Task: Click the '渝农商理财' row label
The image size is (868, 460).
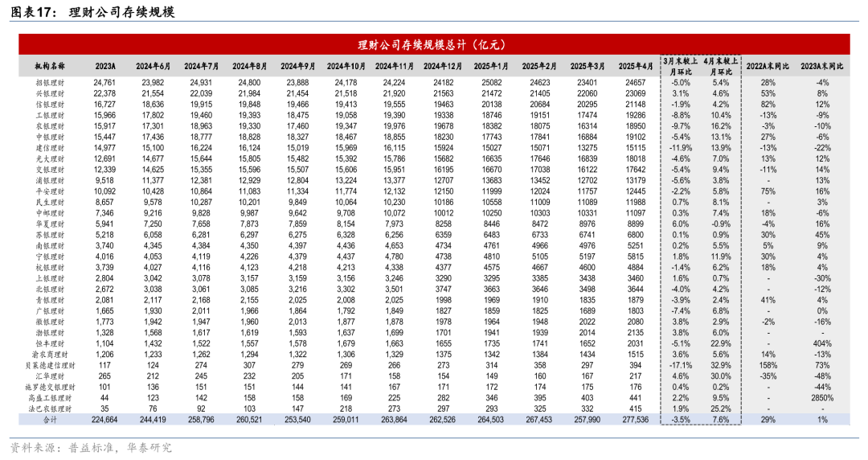Action: 50,354
